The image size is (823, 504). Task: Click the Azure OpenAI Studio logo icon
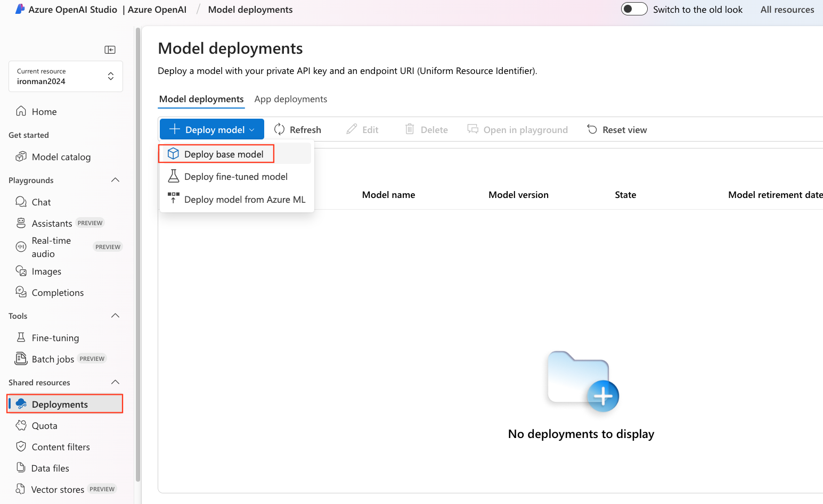point(20,9)
